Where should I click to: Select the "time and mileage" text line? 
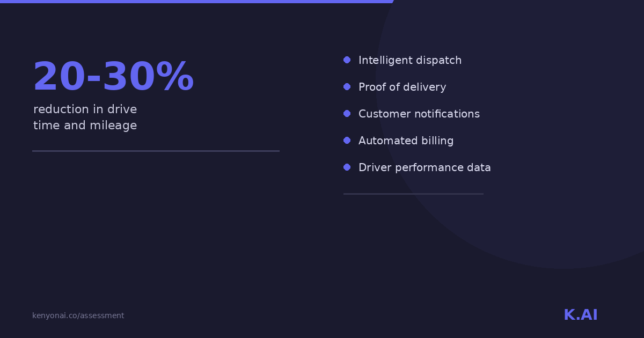tap(85, 126)
